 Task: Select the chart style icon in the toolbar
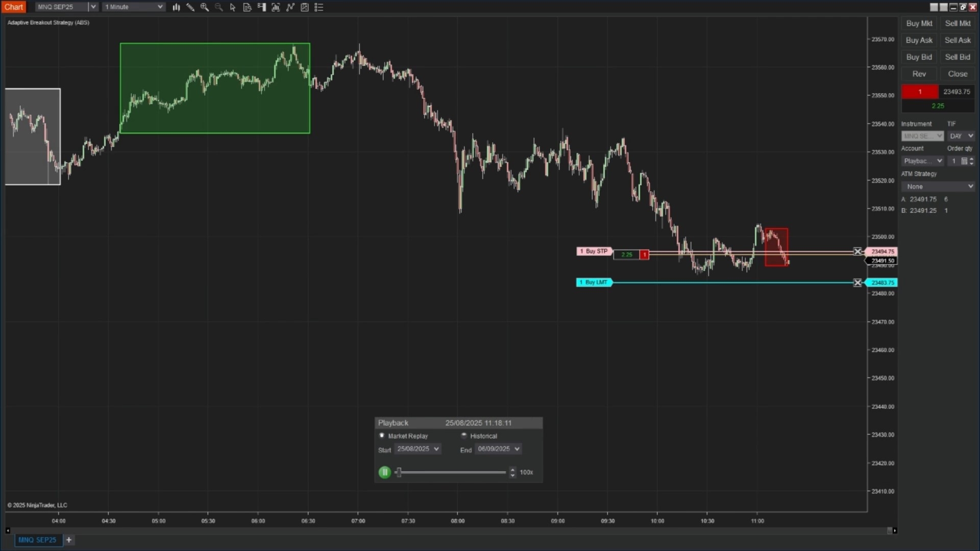point(176,7)
